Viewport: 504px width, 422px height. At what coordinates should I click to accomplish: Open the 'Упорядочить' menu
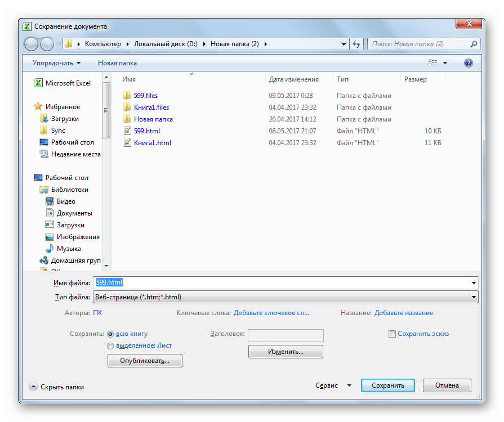tap(56, 63)
